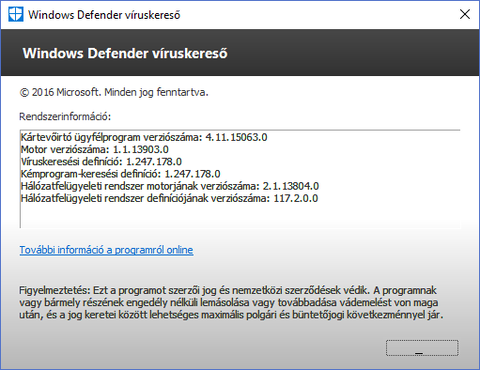Click the version number 2.1.13804.0
Screen dimensions: 480x370
tap(291, 186)
